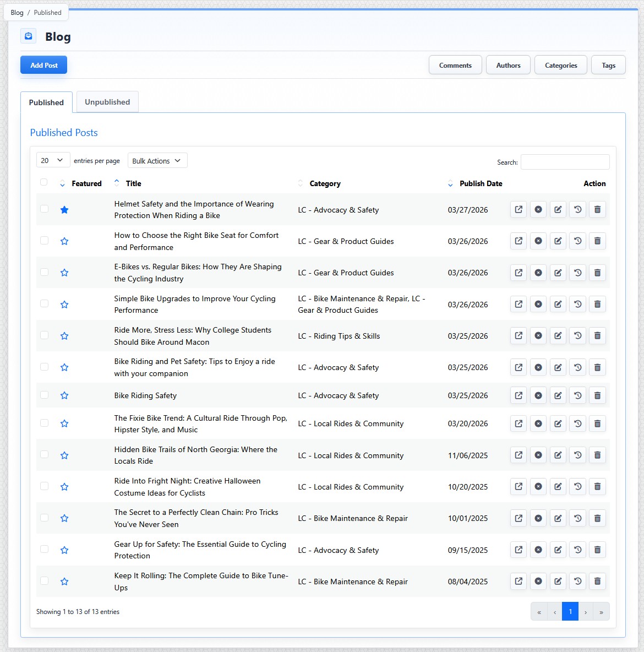Edit the E-Bikes vs. Regular Bikes post
The width and height of the screenshot is (644, 652).
coord(558,273)
